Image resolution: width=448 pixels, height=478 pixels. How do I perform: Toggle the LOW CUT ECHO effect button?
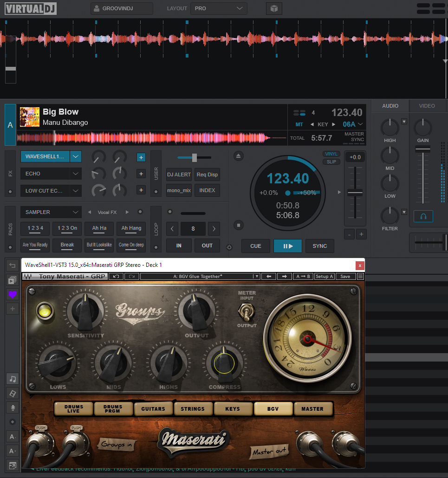(x=45, y=191)
